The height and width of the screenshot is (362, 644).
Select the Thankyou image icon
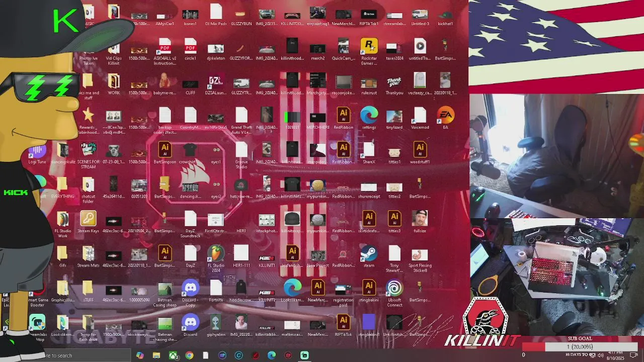(394, 81)
